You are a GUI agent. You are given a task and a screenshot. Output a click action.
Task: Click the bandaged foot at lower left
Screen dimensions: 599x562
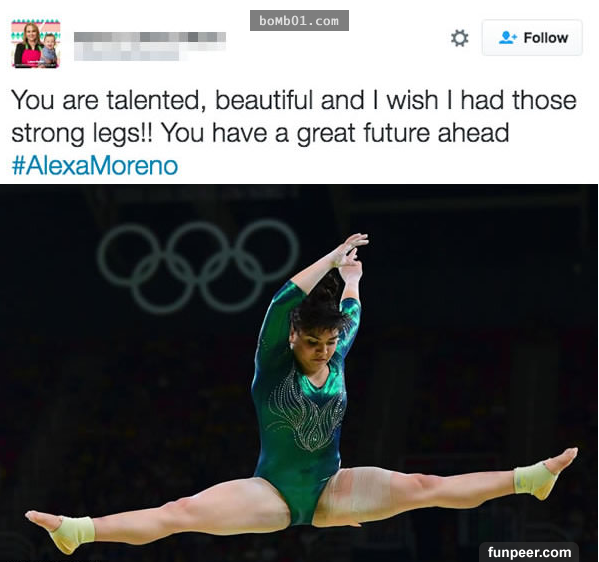tap(61, 530)
